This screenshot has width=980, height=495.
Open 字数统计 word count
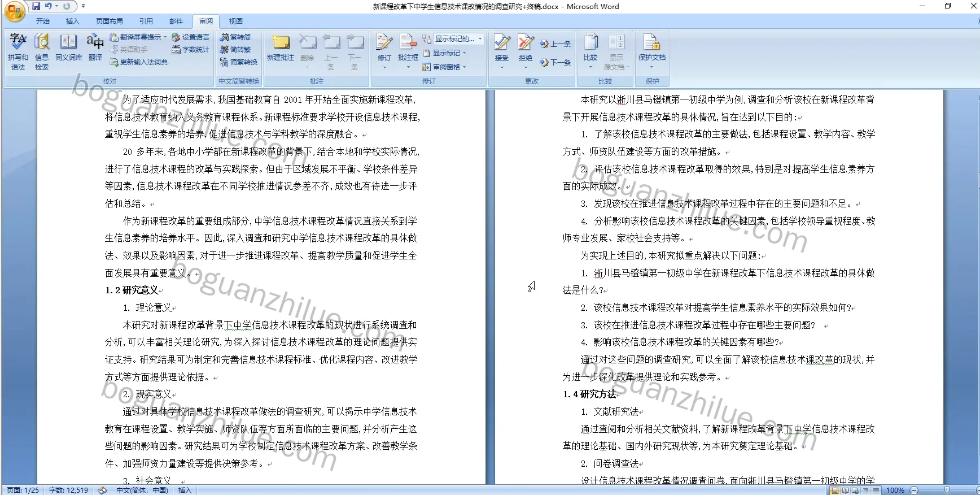coord(191,50)
